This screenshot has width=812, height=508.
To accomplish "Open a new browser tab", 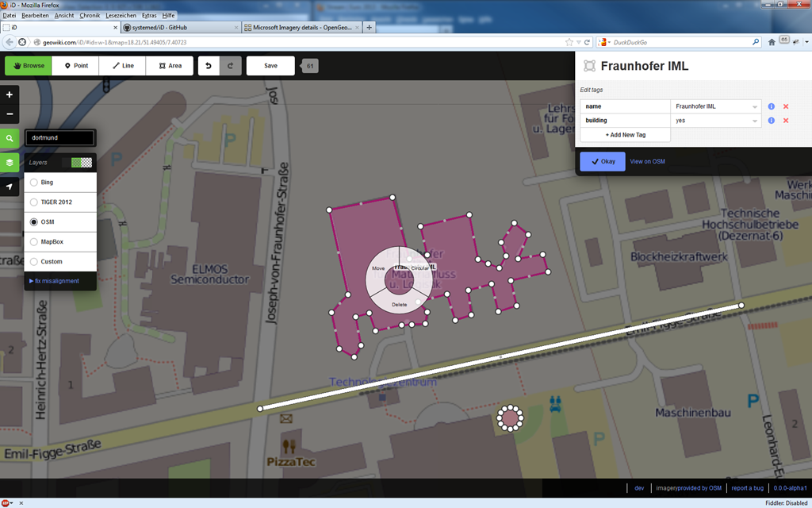I will tap(370, 28).
